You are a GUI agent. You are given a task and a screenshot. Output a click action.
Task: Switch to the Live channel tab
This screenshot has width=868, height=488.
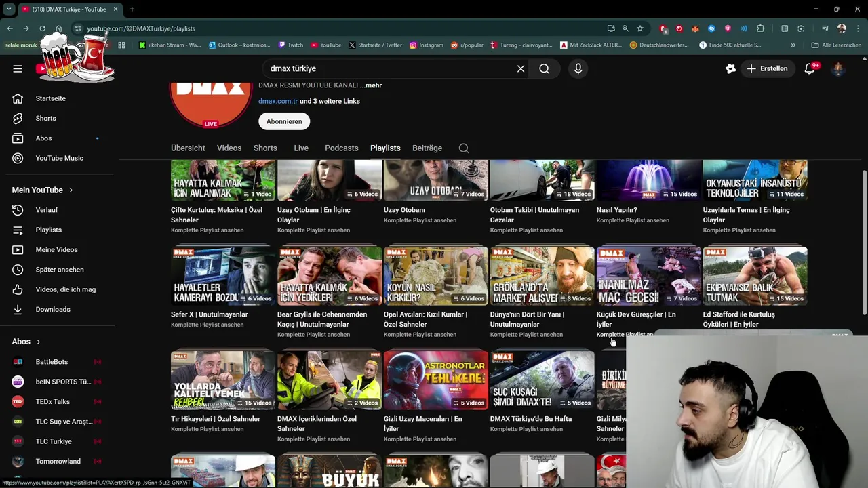[301, 148]
